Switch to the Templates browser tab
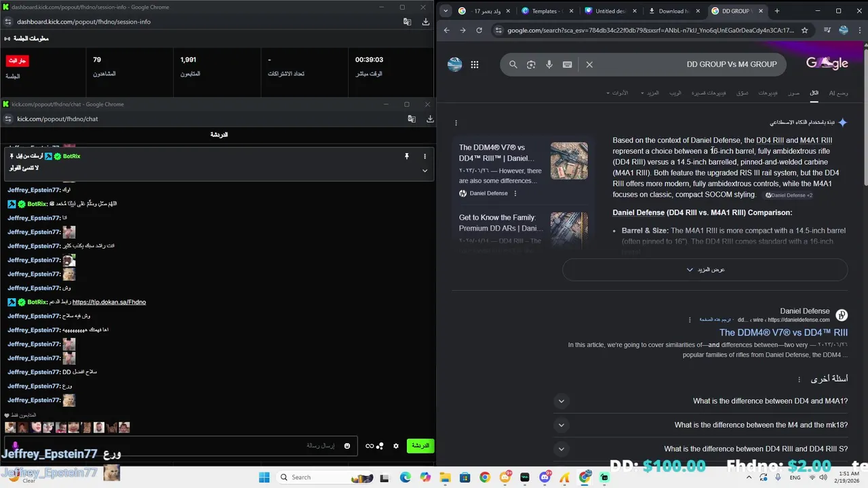868x488 pixels. coord(548,11)
